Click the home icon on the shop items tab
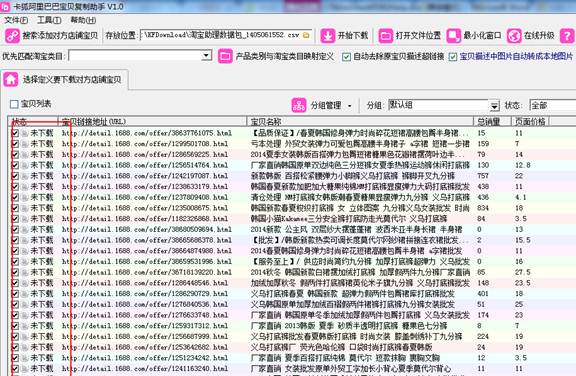The width and height of the screenshot is (576, 376). coord(11,79)
